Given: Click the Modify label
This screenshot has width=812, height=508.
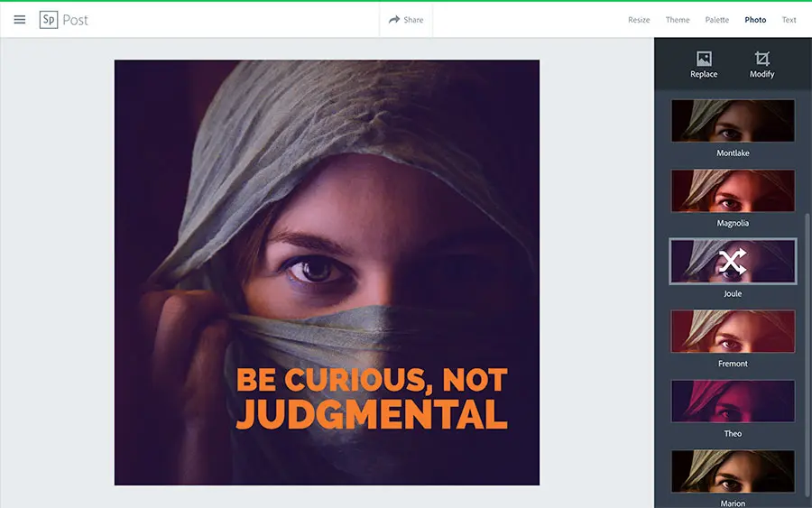Looking at the screenshot, I should coord(761,74).
